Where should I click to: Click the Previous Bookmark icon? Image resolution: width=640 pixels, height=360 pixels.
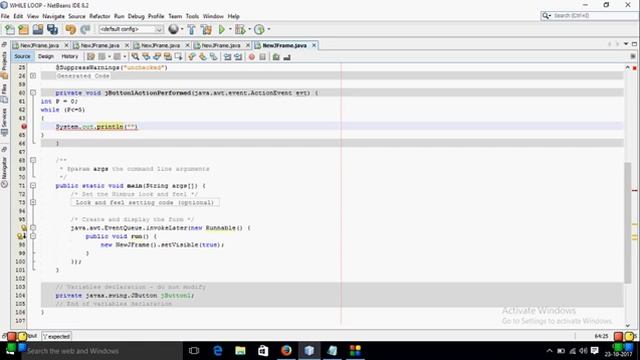192,57
